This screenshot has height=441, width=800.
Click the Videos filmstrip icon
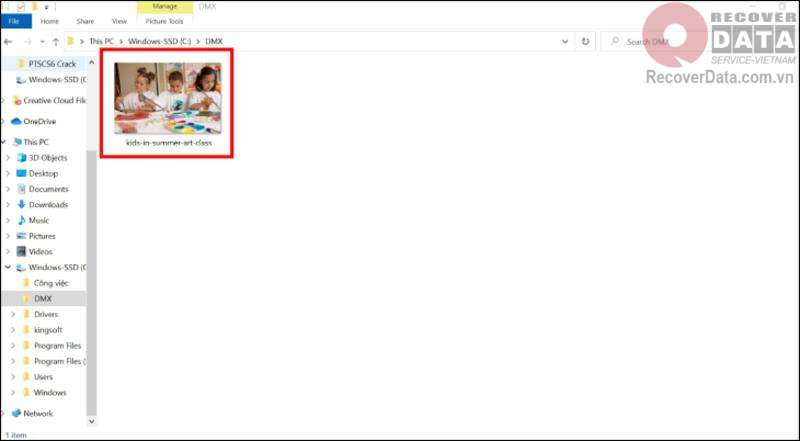21,252
